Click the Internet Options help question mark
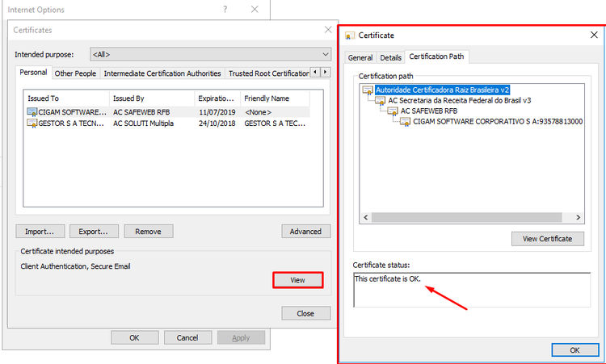Image resolution: width=606 pixels, height=364 pixels. click(x=225, y=9)
